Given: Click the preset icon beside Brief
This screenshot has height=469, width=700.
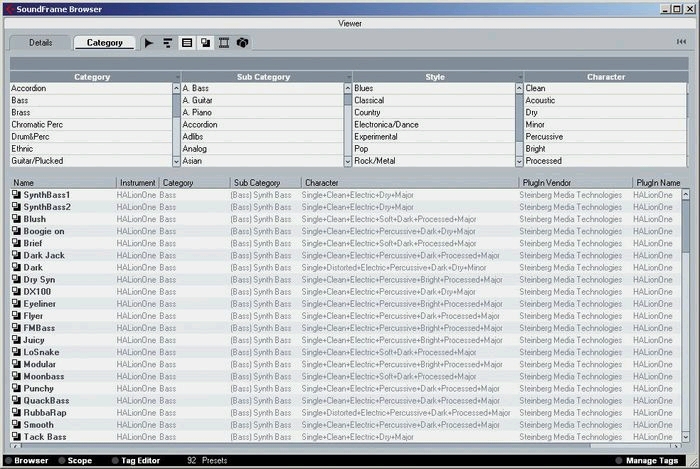Looking at the screenshot, I should click(17, 243).
